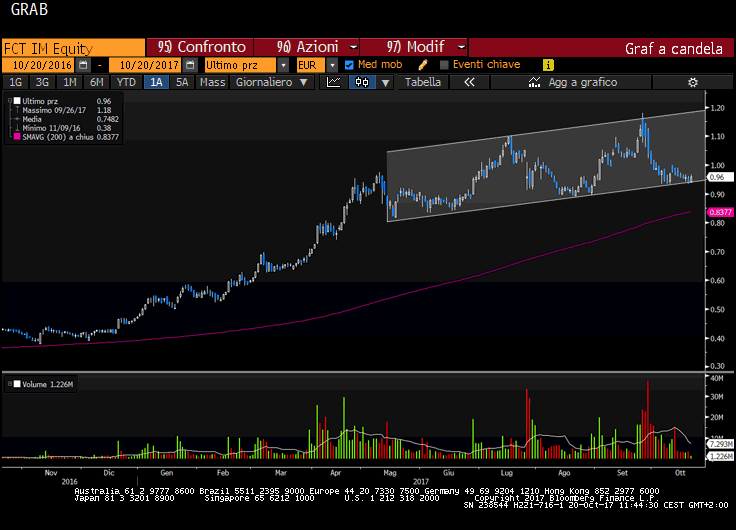Viewport: 736px width, 530px height.
Task: Click the double-arrow collapse icon
Action: coord(468,82)
